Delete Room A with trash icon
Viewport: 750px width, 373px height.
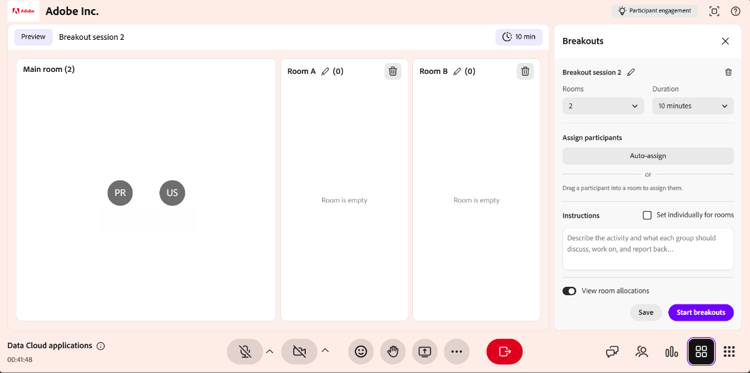tap(393, 71)
